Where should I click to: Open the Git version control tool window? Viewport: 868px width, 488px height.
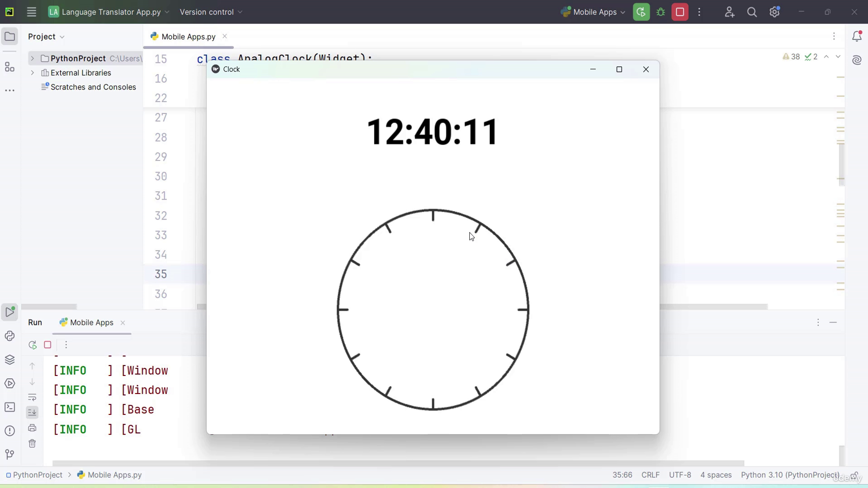coord(9,454)
